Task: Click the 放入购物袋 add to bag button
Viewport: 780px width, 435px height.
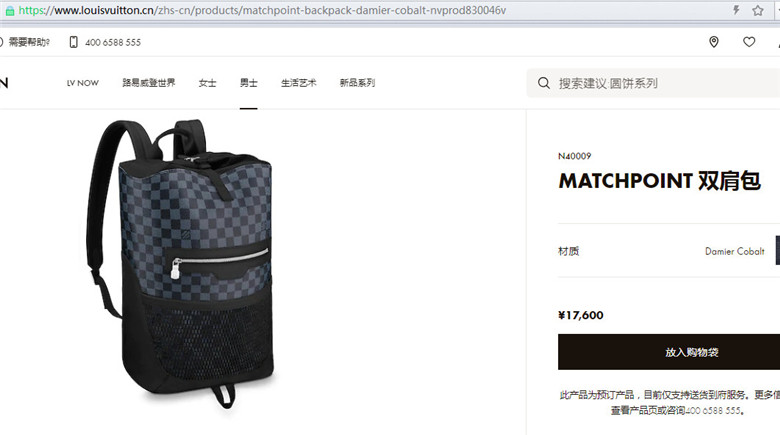Action: click(x=669, y=352)
